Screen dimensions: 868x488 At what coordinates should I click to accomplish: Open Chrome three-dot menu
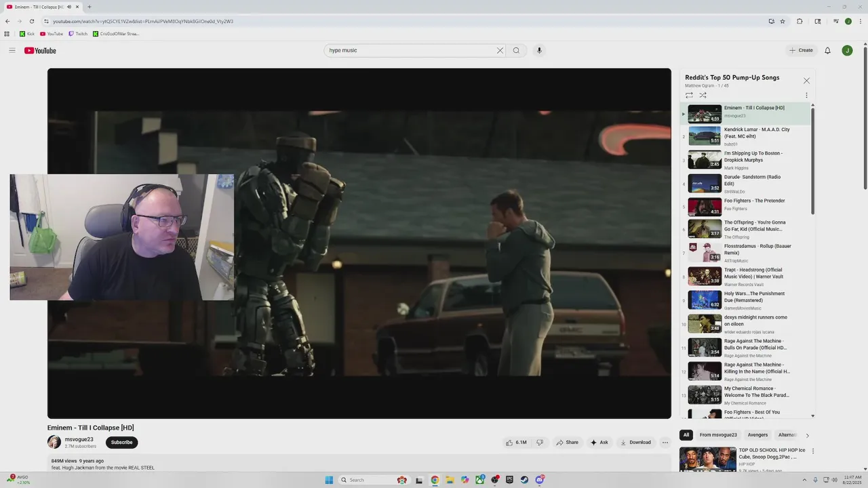coord(860,21)
